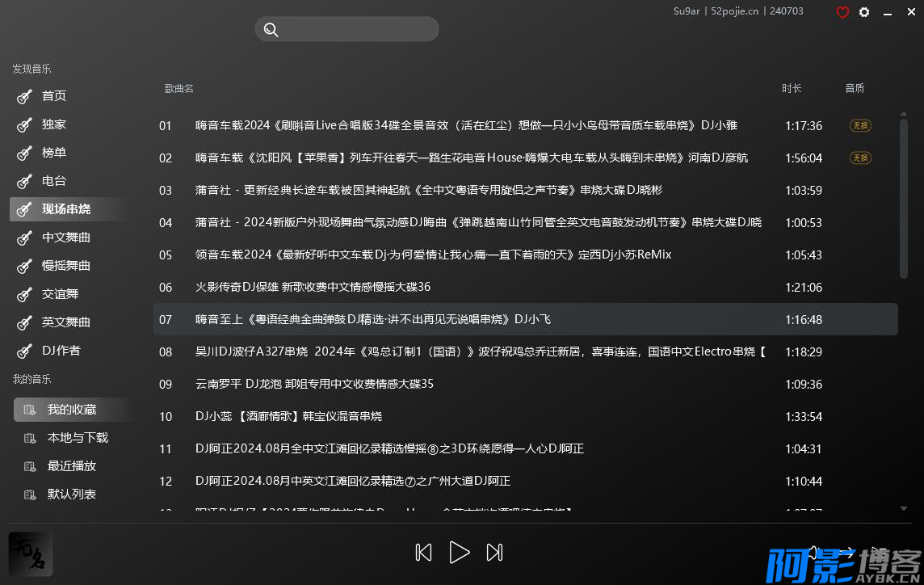Switch to the 中文舞曲 category
924x585 pixels.
pyautogui.click(x=66, y=238)
